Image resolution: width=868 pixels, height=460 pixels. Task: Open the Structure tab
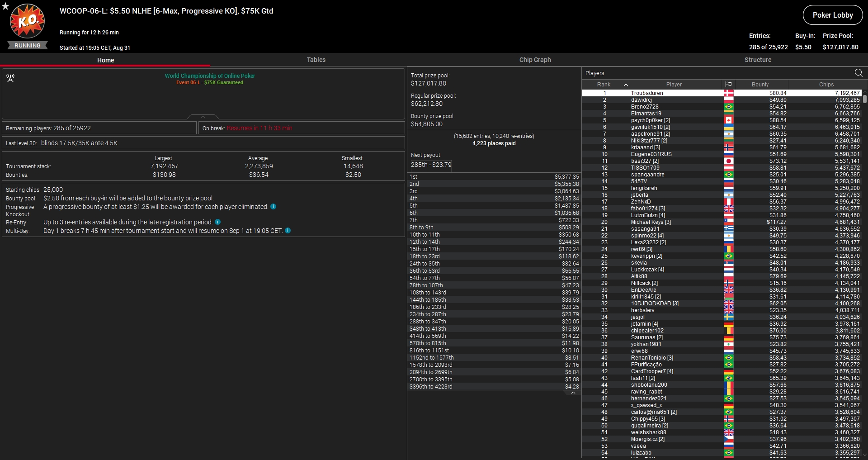pos(758,60)
